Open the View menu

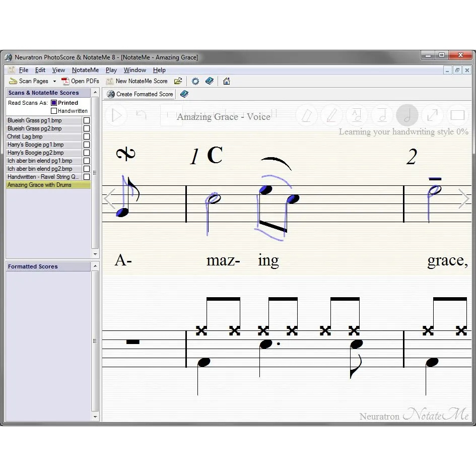58,70
